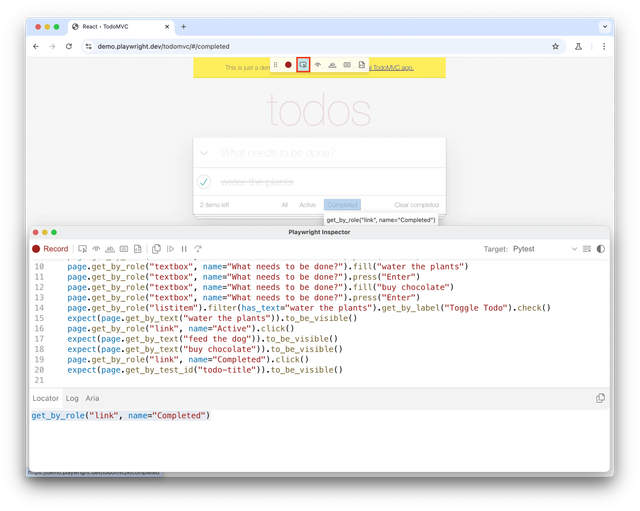Open the Target language dropdown showing Pytest
Screen dimensions: 640x511
click(545, 248)
